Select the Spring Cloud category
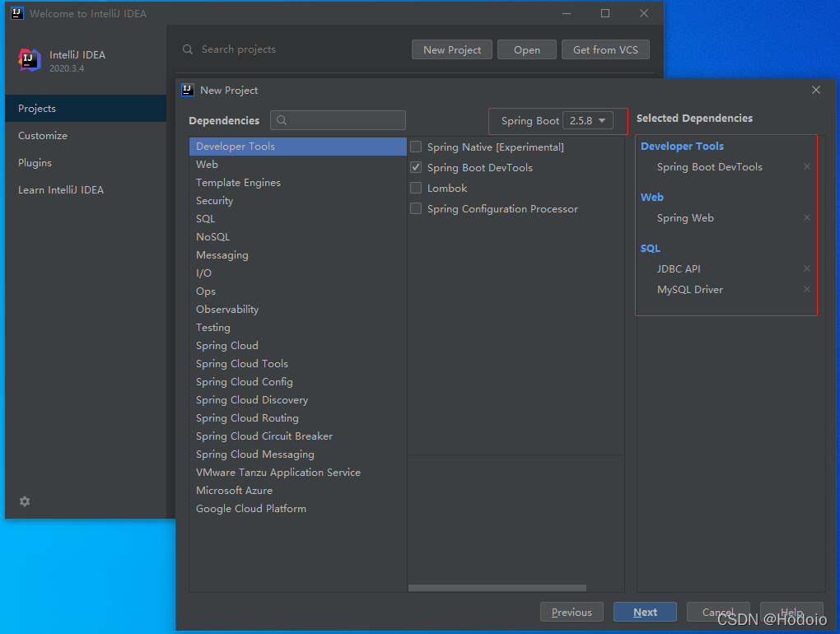This screenshot has height=634, width=840. click(x=298, y=345)
